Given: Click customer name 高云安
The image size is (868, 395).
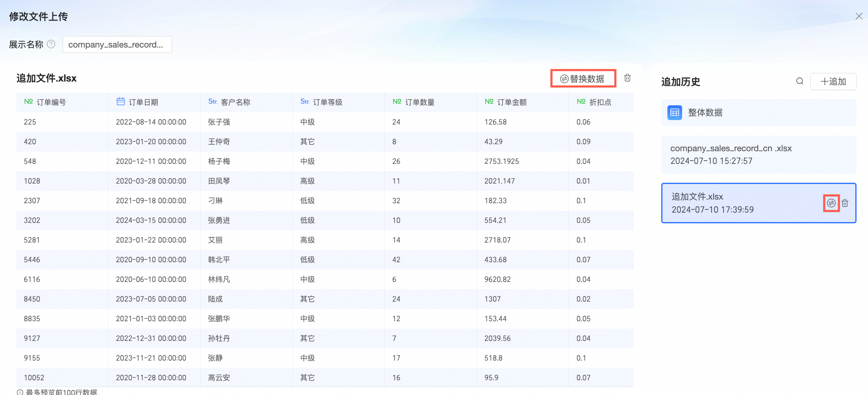Looking at the screenshot, I should click(x=219, y=378).
